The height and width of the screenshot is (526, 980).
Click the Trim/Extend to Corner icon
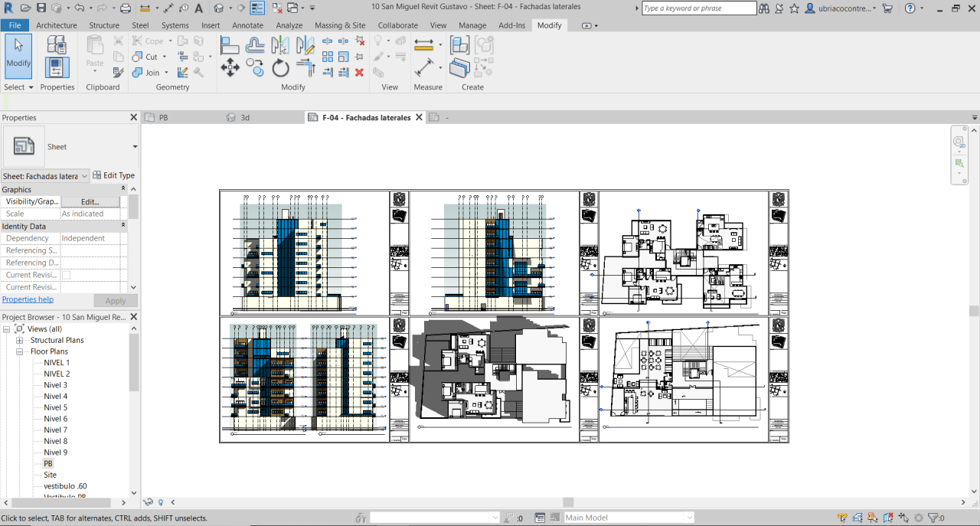click(306, 67)
